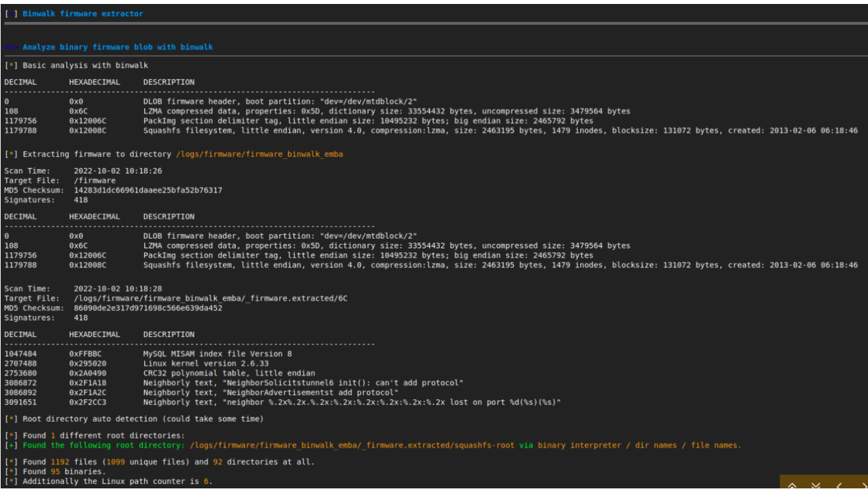Select MD5 checksum starting with 14283d1dc
Image resolution: width=868 pixels, height=493 pixels.
[x=147, y=190]
